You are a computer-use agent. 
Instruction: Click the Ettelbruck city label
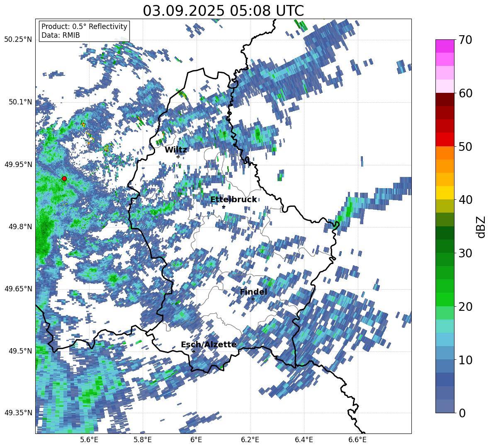[x=233, y=200]
